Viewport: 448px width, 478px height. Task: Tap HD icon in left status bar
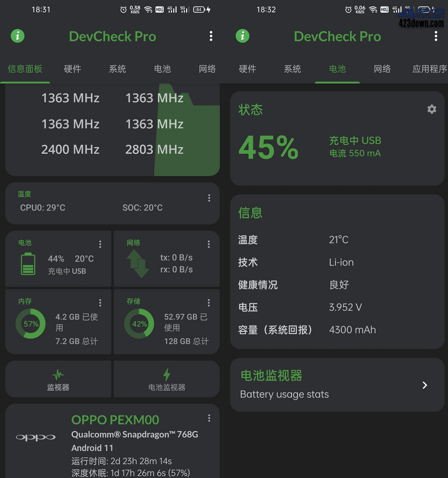pos(160,10)
